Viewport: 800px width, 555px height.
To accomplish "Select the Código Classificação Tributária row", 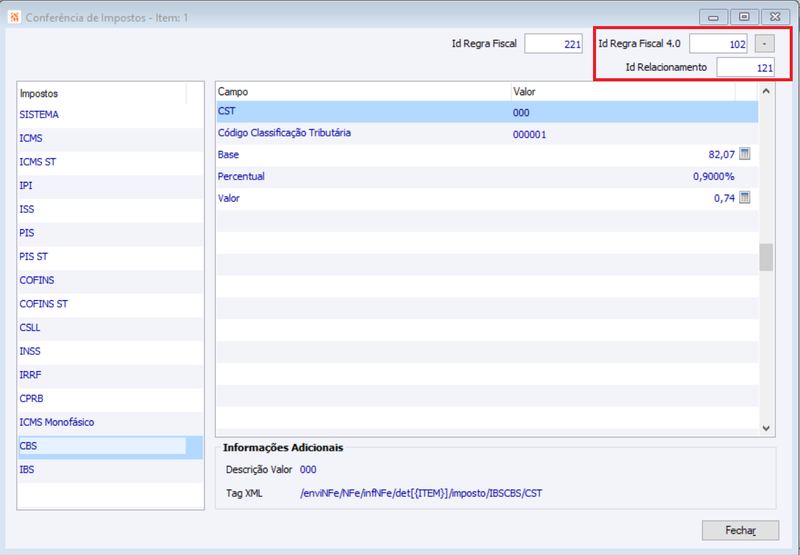I will coord(487,134).
